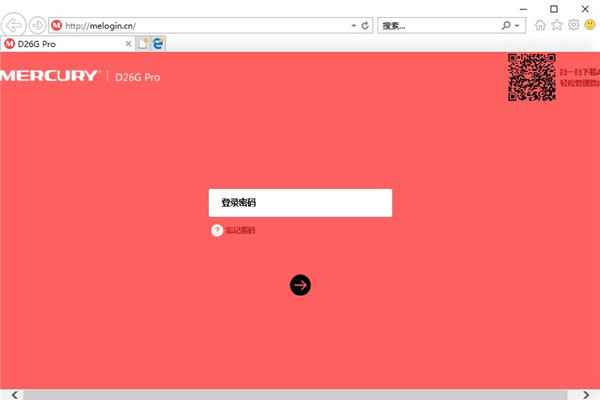
Task: Open the address bar history dropdown arrow
Action: point(354,26)
